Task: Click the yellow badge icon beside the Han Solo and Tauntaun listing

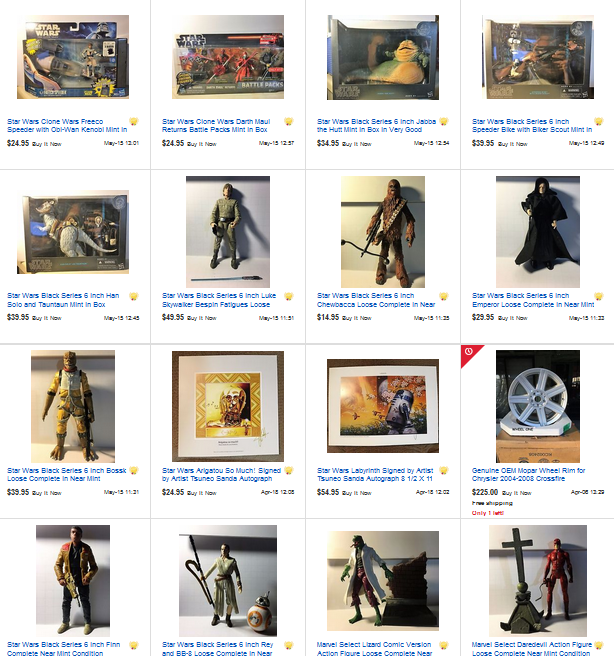Action: click(x=134, y=296)
